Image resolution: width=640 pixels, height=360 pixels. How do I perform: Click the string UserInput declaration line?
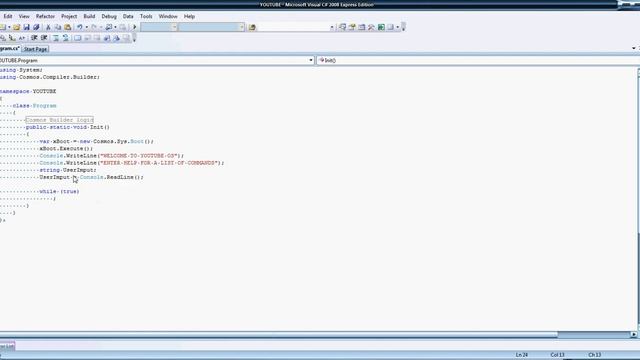(68, 170)
